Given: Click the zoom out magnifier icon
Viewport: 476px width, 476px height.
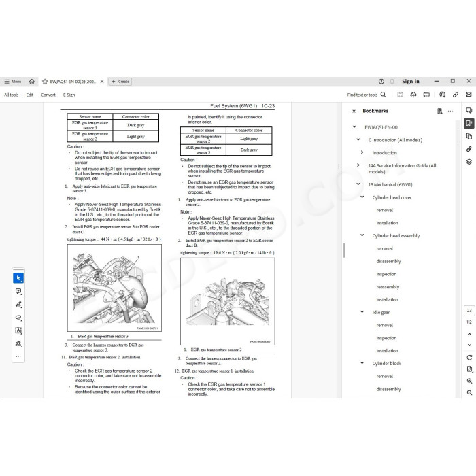Looking at the screenshot, I should 469,392.
